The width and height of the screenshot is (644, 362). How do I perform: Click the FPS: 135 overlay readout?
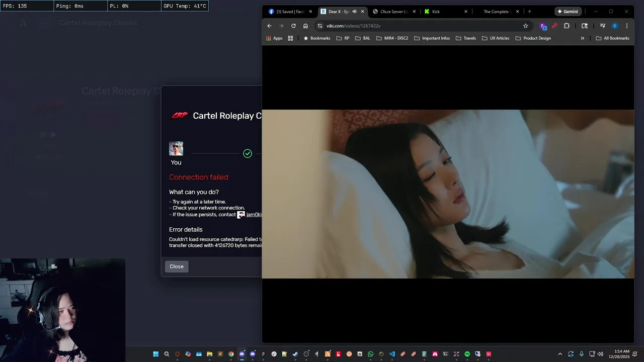point(27,6)
